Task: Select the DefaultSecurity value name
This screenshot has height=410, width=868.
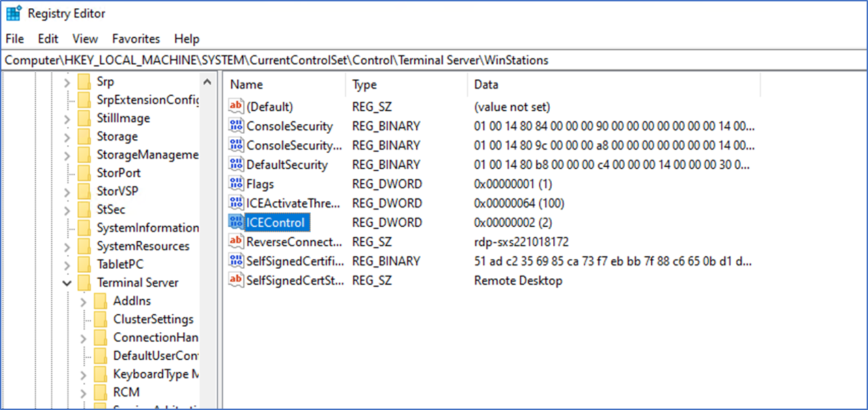Action: click(x=287, y=164)
